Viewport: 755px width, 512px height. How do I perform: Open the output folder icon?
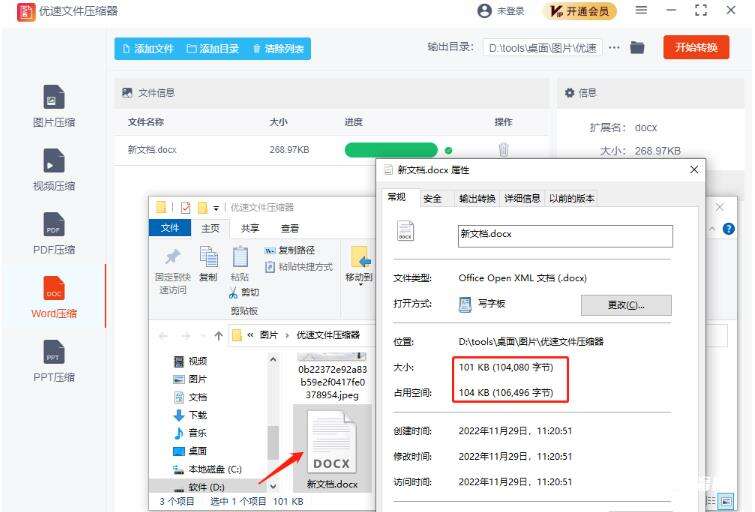(637, 47)
